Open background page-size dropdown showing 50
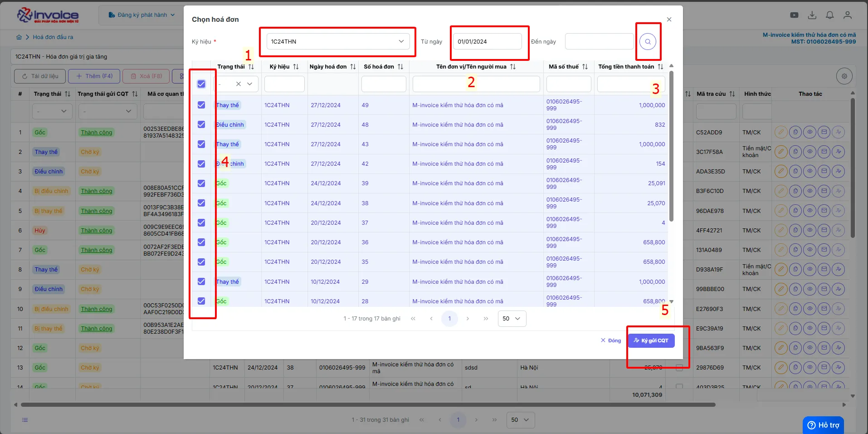The image size is (868, 434). coord(521,420)
